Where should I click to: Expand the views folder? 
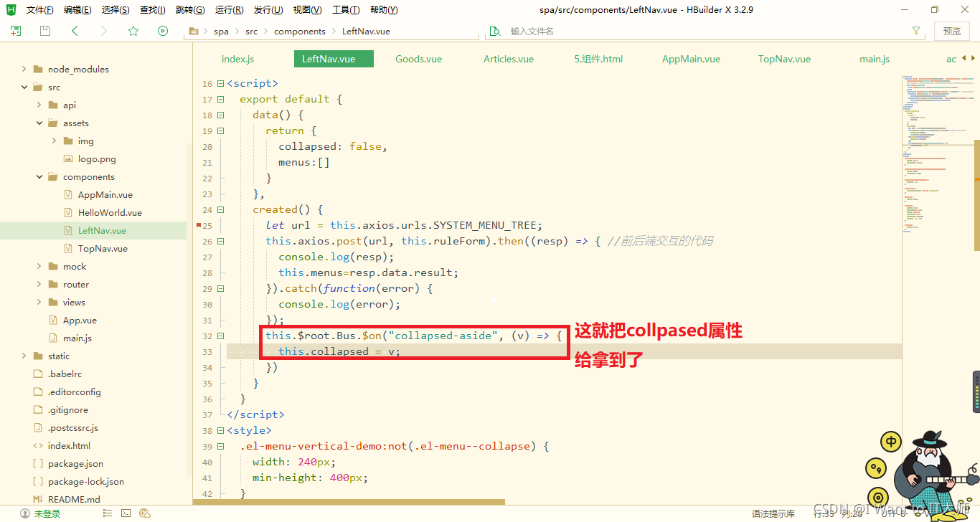click(x=39, y=303)
